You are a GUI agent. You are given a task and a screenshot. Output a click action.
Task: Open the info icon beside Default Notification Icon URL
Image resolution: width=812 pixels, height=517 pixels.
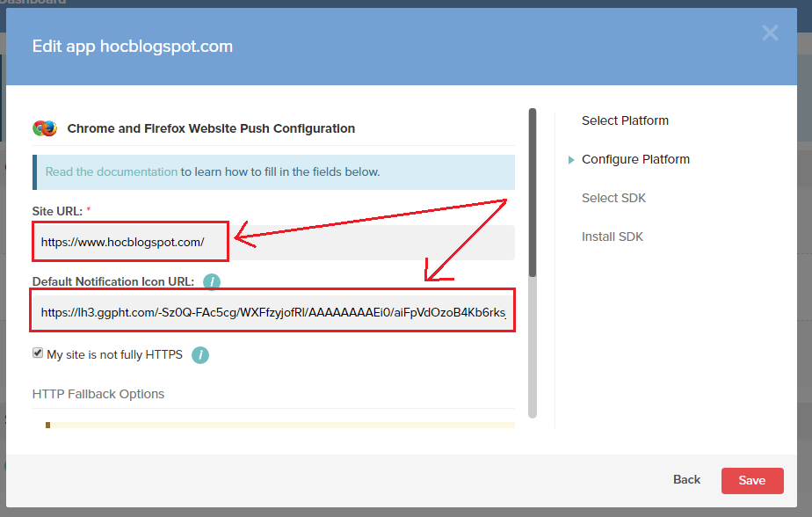(x=211, y=282)
